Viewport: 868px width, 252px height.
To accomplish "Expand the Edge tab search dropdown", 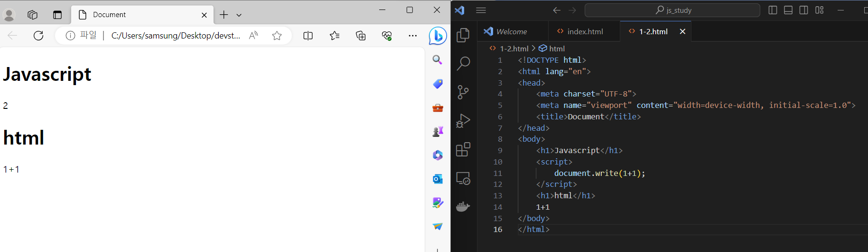I will [x=239, y=15].
